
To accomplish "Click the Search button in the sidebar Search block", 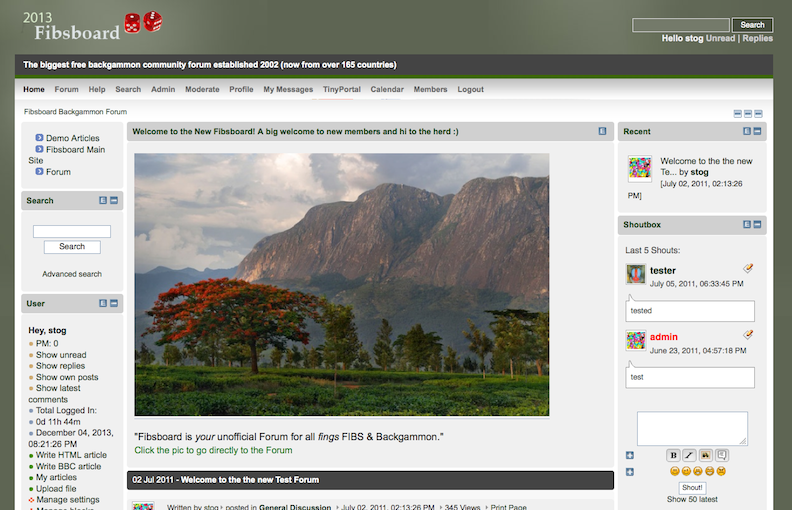I will coord(72,246).
